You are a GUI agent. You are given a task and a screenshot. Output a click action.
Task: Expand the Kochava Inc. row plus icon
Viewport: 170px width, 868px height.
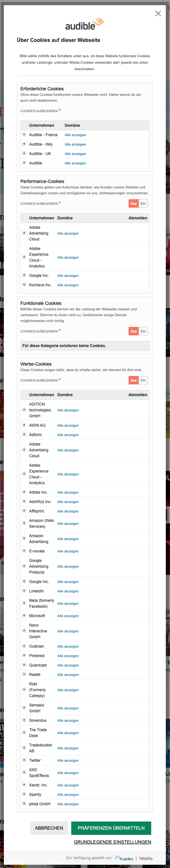tap(24, 285)
